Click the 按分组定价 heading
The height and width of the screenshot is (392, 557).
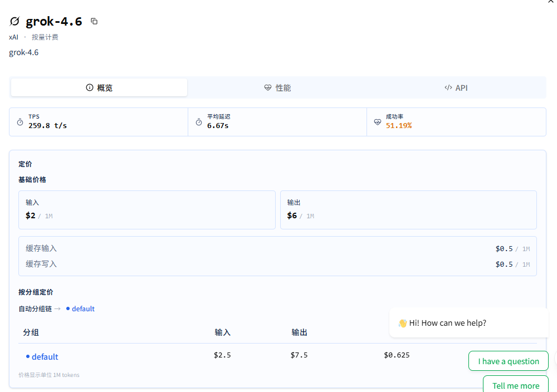click(36, 292)
